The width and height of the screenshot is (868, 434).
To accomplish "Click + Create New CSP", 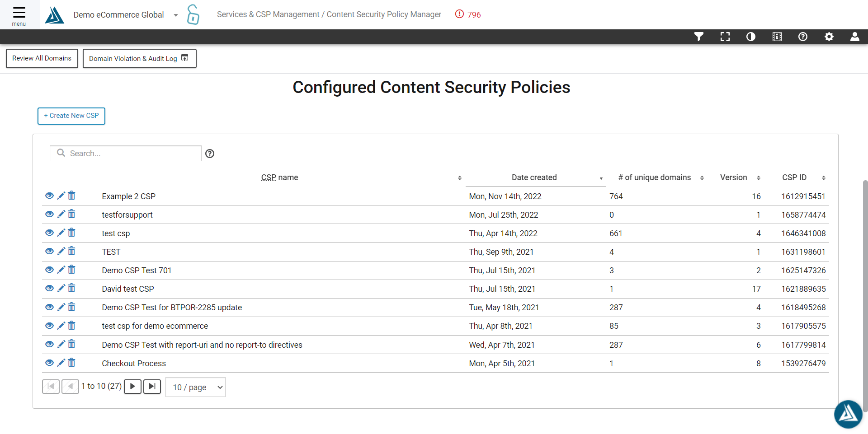I will coord(71,116).
